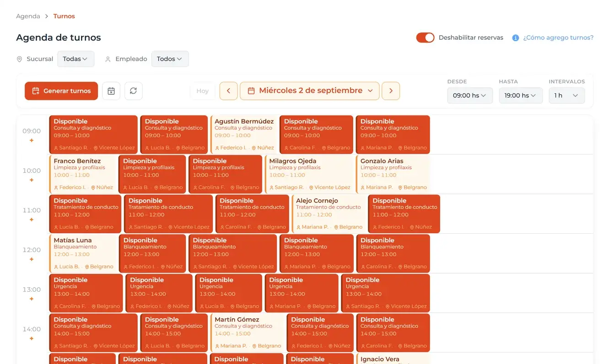Go to the previous day arrow
The image size is (604, 364).
[x=228, y=91]
